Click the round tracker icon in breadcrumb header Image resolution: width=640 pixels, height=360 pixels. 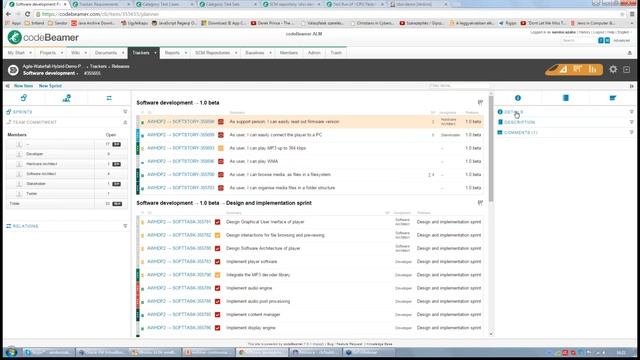click(x=13, y=70)
